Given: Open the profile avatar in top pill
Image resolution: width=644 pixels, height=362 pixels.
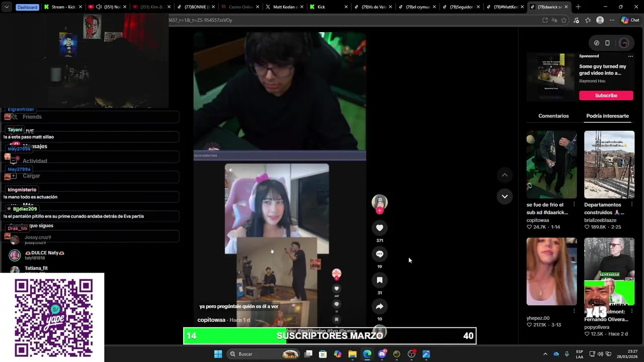Looking at the screenshot, I should [624, 43].
